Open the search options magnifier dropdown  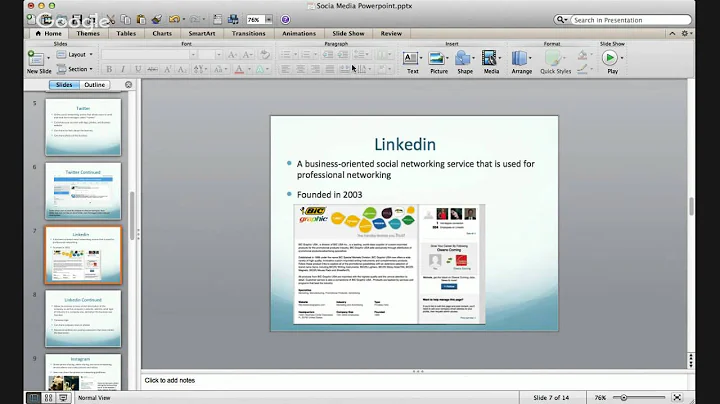[562, 20]
